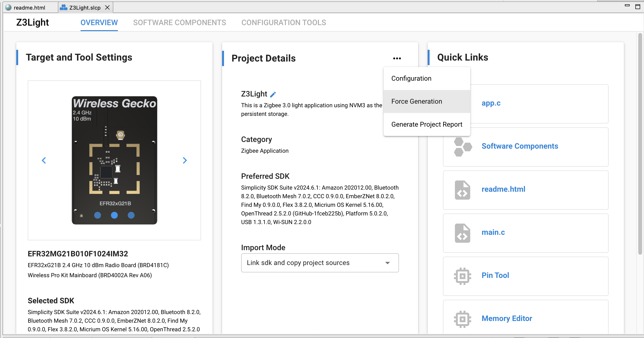Click the pencil edit icon beside Z3Light
The image size is (644, 338).
click(x=273, y=94)
